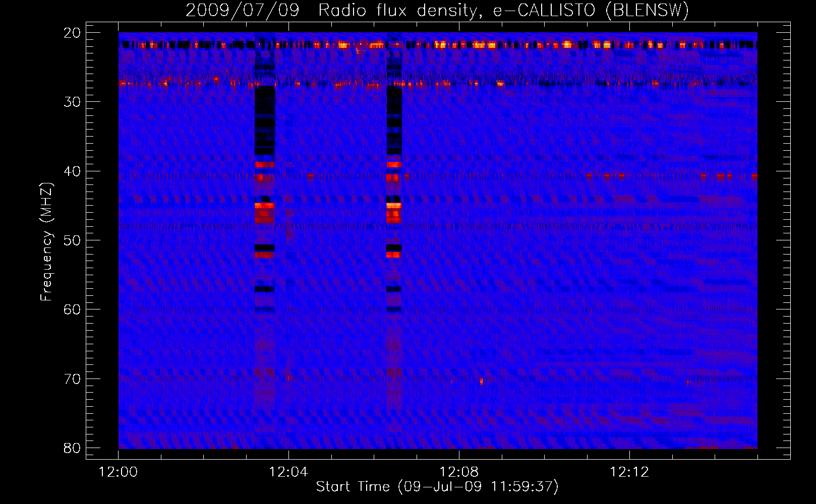Click the 70 frequency tick label
The height and width of the screenshot is (504, 816).
coord(72,379)
